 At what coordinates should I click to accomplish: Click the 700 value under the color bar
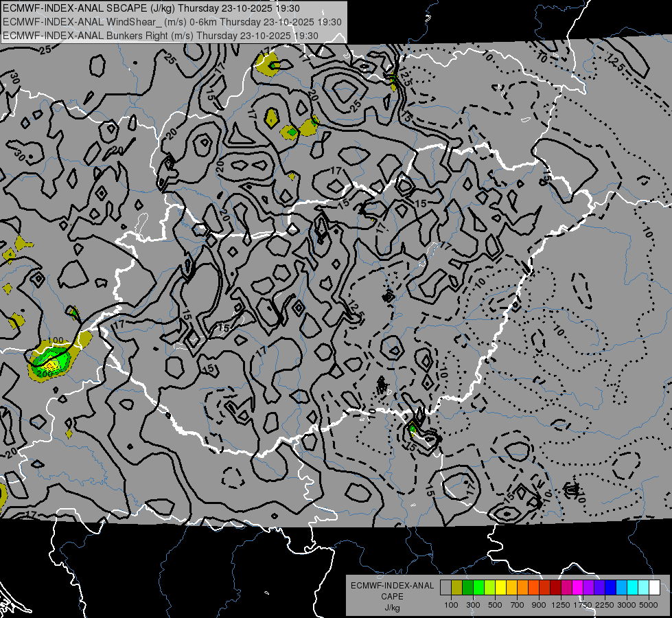coord(518,605)
